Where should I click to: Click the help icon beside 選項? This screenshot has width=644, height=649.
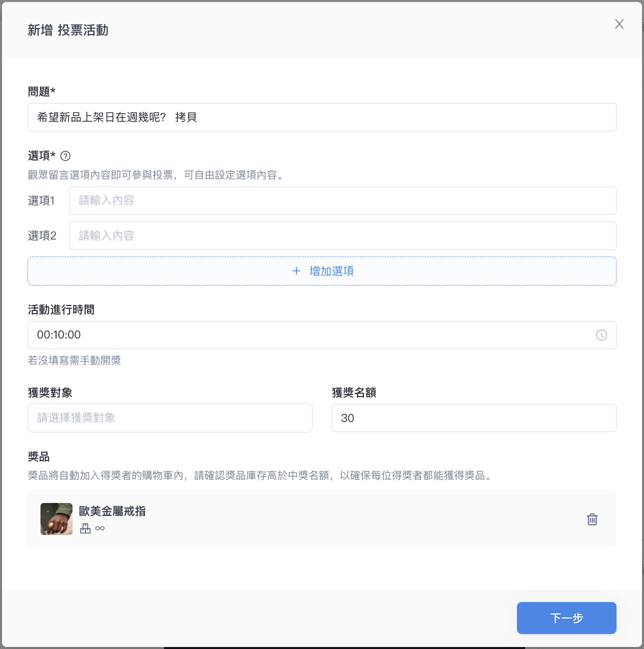coord(65,156)
